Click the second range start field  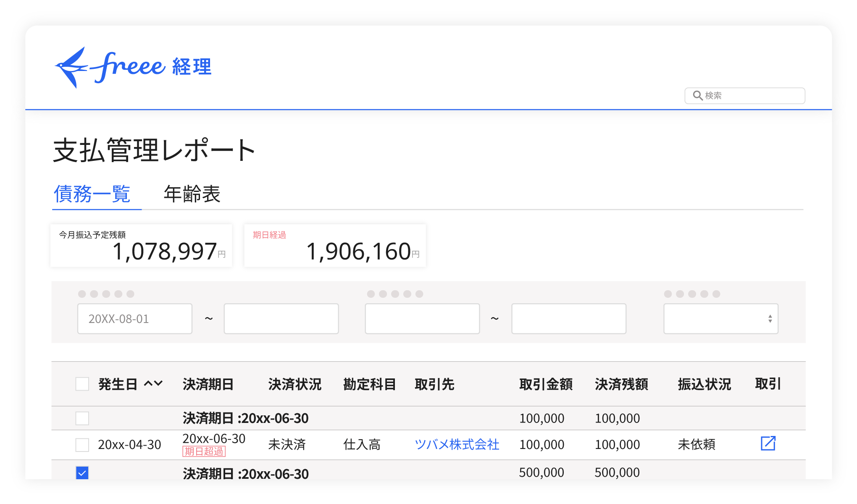click(422, 319)
